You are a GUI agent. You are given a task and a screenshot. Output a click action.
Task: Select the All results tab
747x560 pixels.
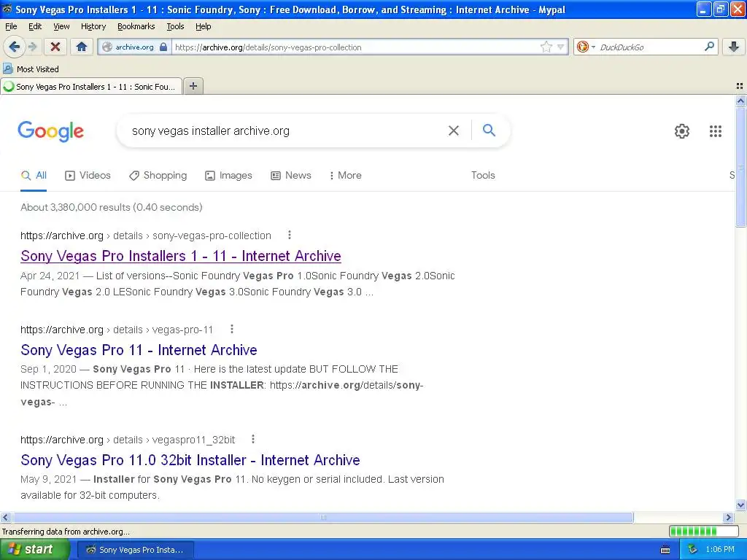34,175
